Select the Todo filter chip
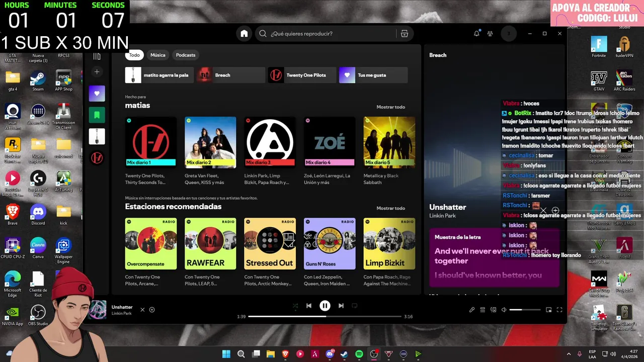Image resolution: width=644 pixels, height=362 pixels. click(134, 55)
